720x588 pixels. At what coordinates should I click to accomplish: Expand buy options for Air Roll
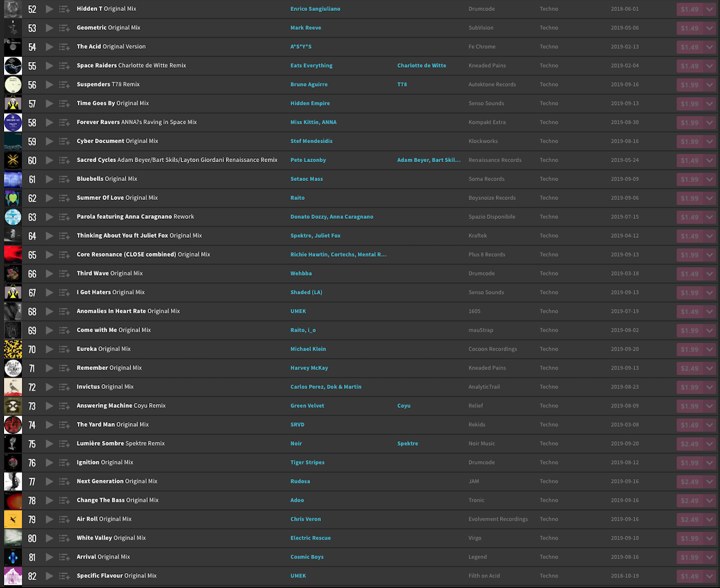click(710, 520)
